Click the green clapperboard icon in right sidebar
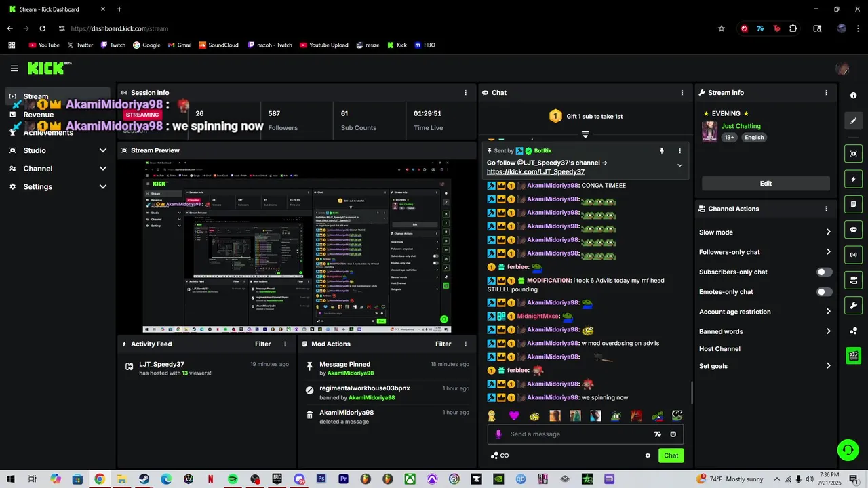The width and height of the screenshot is (868, 488). (854, 356)
